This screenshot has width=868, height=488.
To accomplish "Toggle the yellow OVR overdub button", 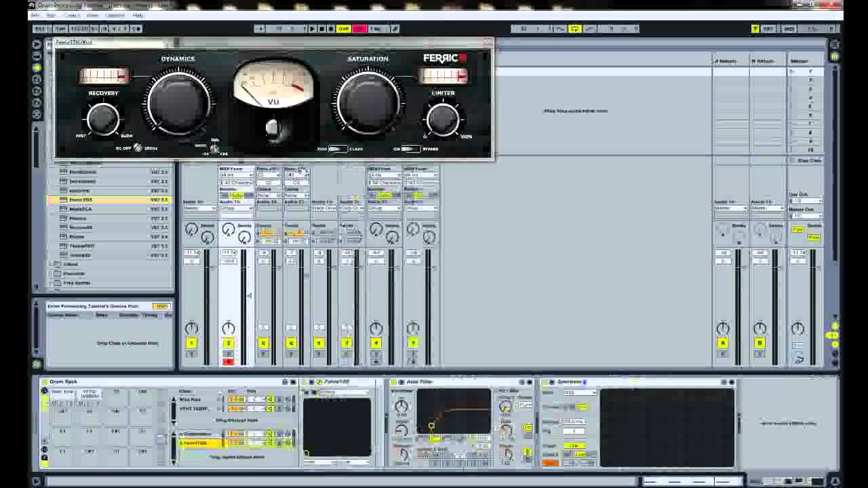I will [x=344, y=28].
